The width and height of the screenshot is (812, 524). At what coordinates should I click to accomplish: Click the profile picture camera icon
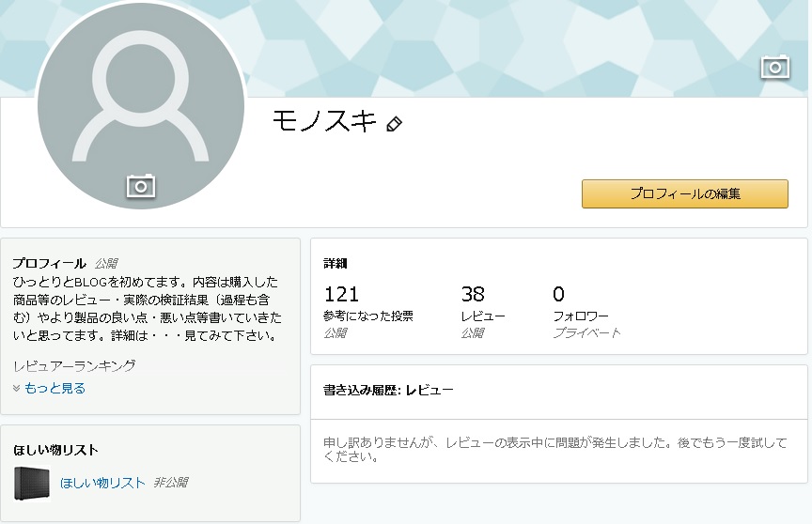click(x=141, y=186)
